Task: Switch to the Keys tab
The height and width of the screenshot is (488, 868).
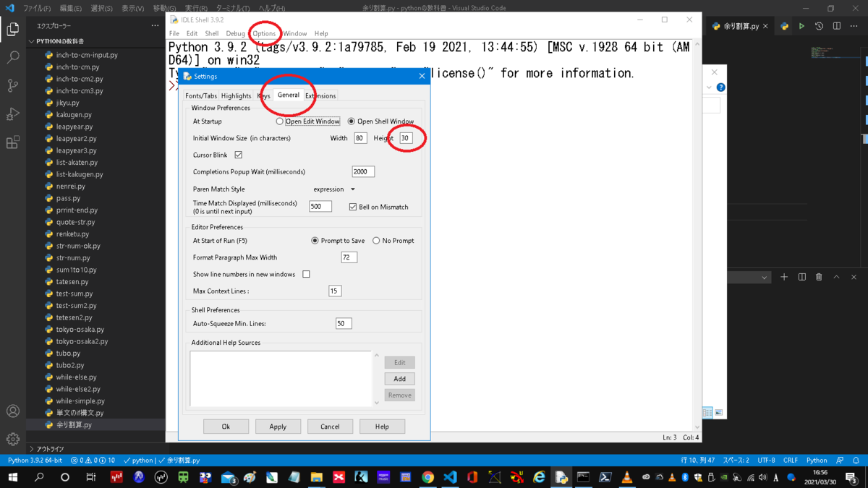Action: (264, 95)
